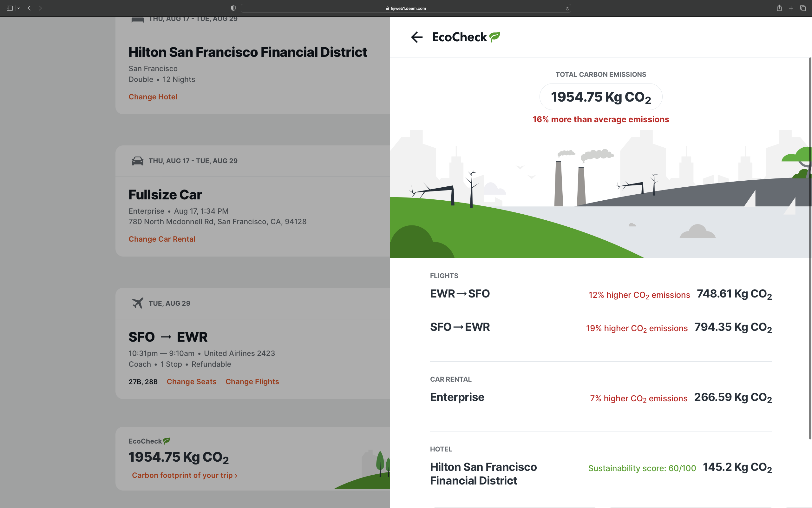Viewport: 812px width, 508px height.
Task: Click the car icon on rental card
Action: click(138, 161)
